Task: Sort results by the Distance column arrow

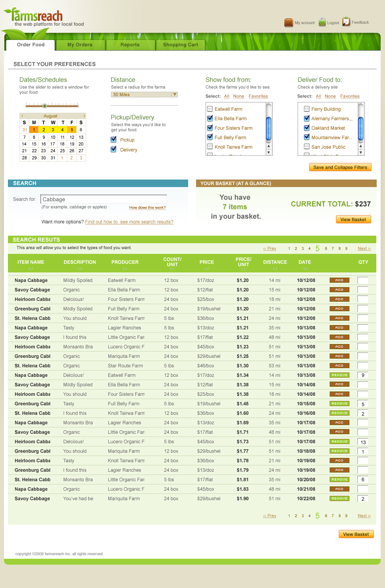Action: point(275,269)
